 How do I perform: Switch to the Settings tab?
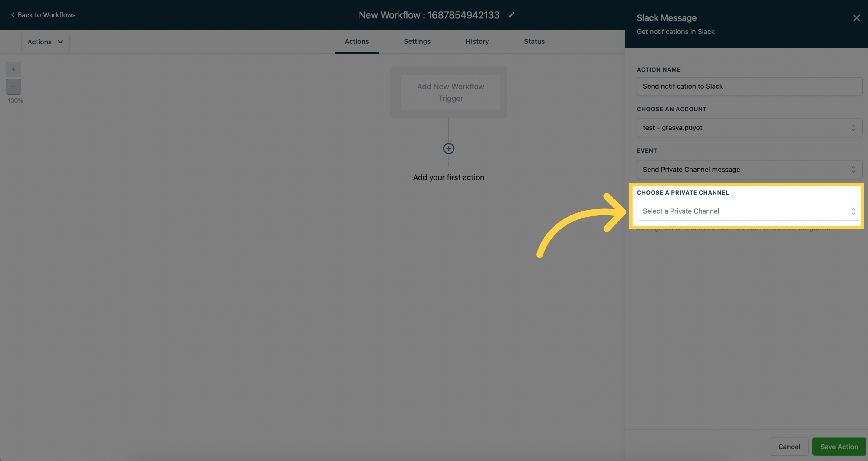coord(417,41)
